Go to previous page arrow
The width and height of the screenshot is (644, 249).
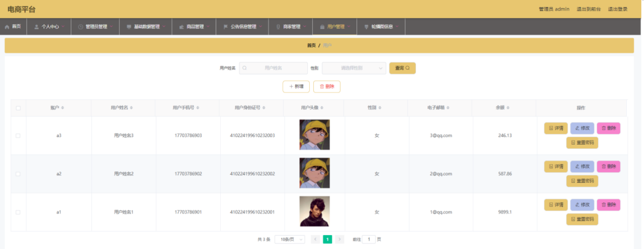pyautogui.click(x=316, y=239)
